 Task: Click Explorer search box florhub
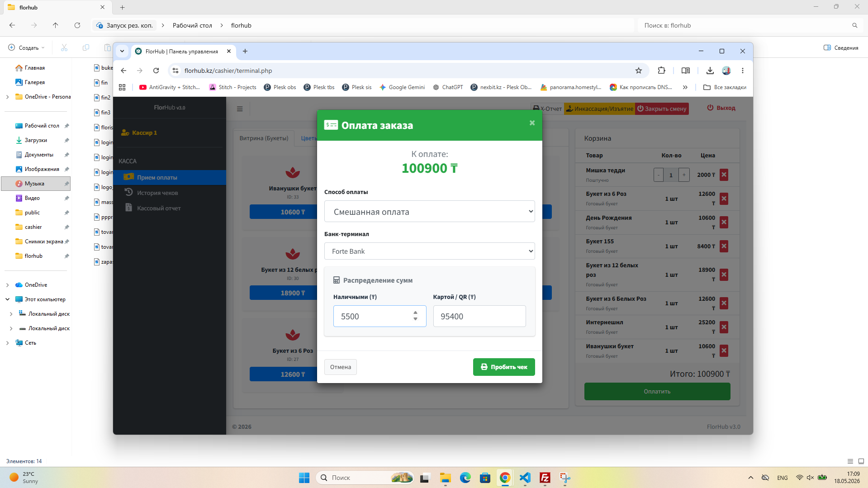tap(750, 25)
